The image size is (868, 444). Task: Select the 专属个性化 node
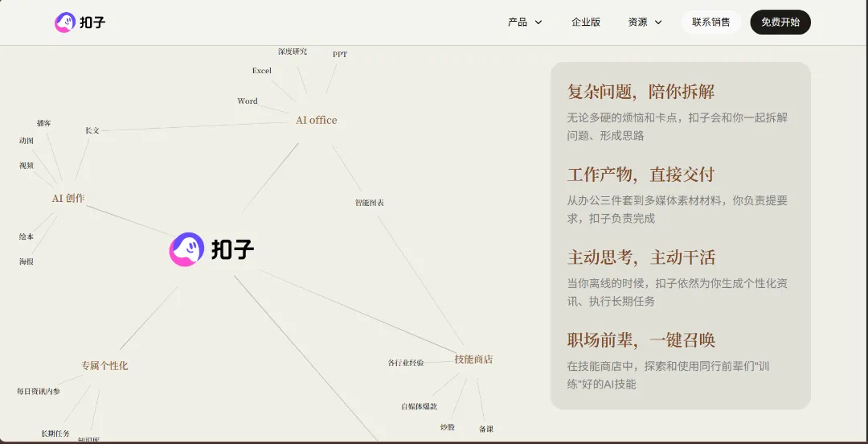pyautogui.click(x=104, y=366)
